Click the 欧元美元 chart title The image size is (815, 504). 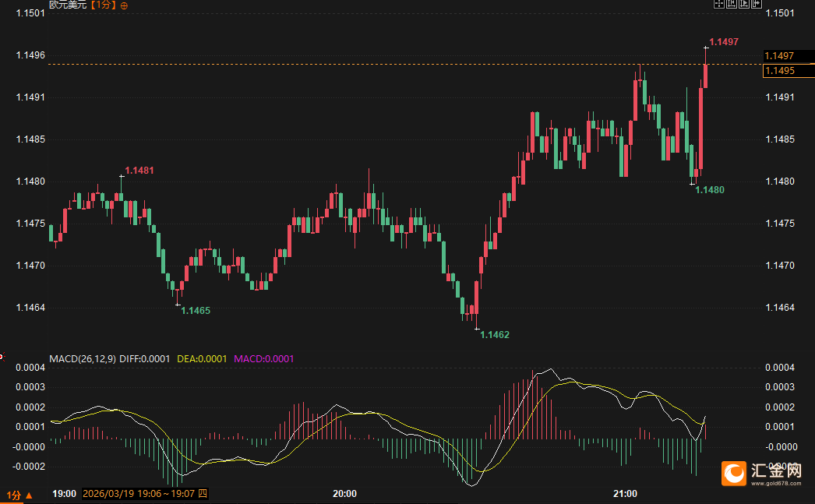coord(68,5)
